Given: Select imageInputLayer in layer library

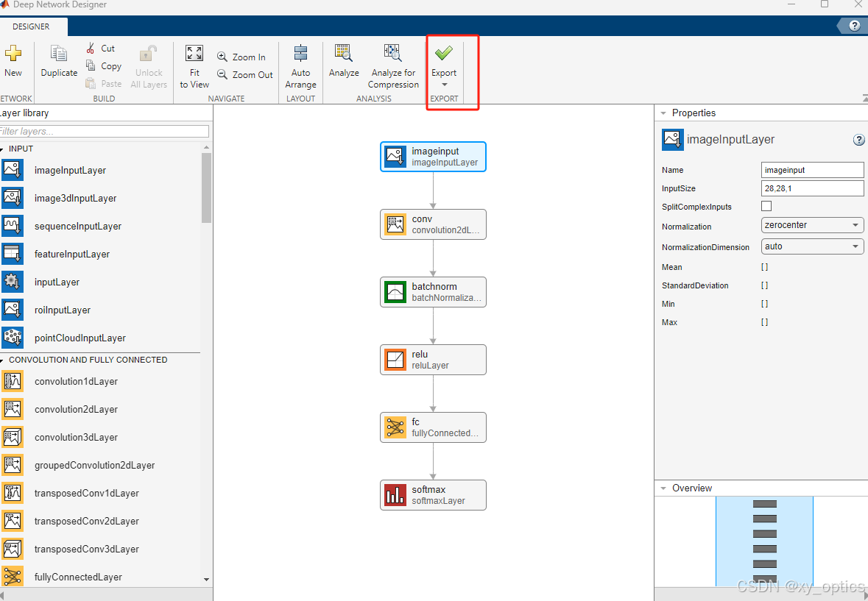Looking at the screenshot, I should (x=70, y=170).
